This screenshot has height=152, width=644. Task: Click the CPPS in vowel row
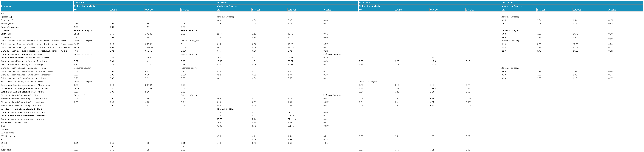point(7,133)
